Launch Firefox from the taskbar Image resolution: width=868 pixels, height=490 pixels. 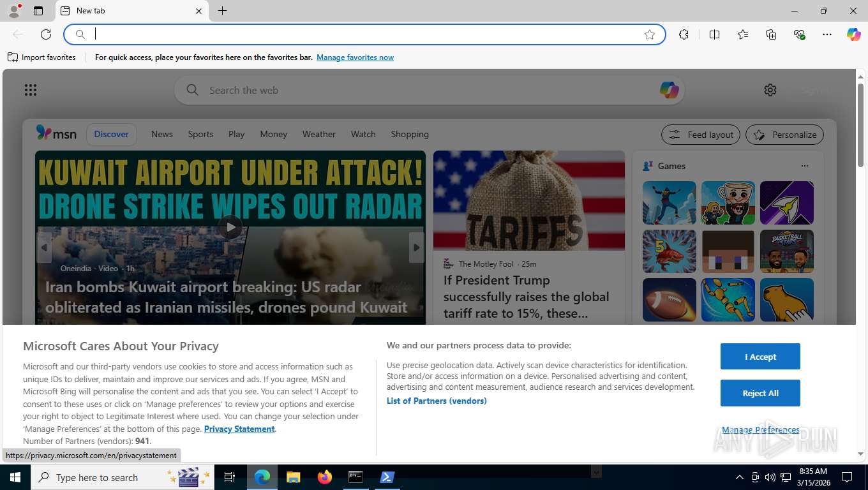tap(325, 477)
